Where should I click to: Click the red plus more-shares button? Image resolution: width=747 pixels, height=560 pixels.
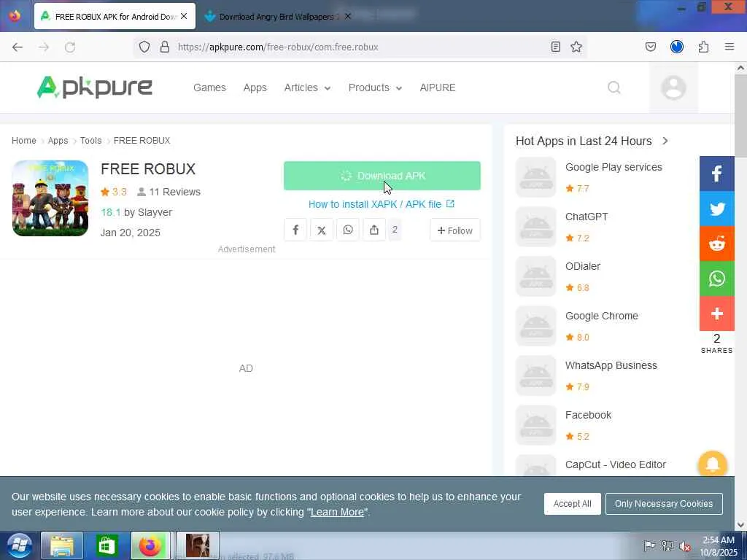click(716, 314)
